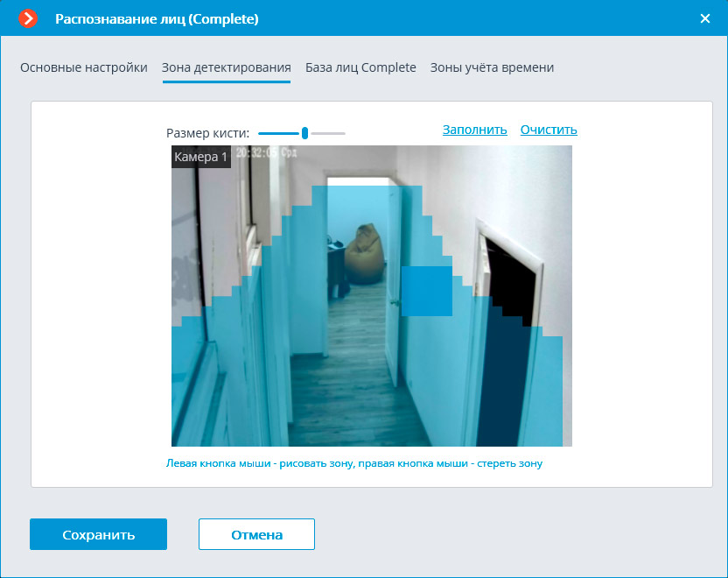The height and width of the screenshot is (578, 728).
Task: Click the Заполнить link to fill zone
Action: coord(474,130)
